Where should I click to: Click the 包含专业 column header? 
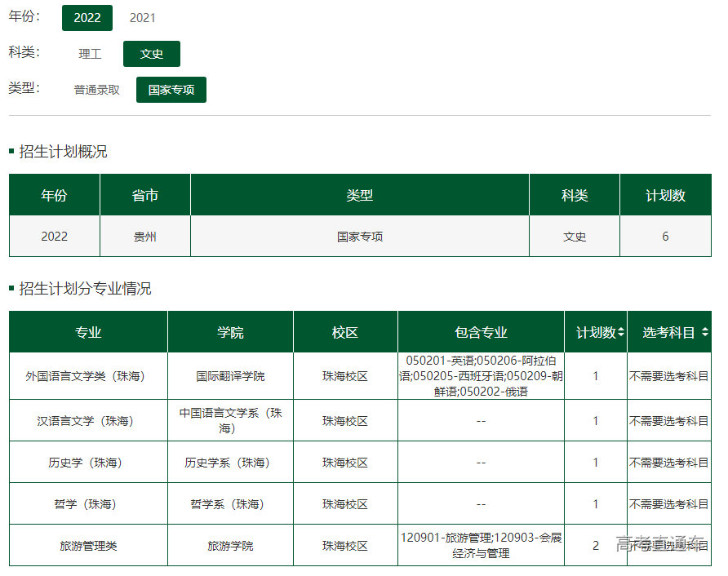481,333
